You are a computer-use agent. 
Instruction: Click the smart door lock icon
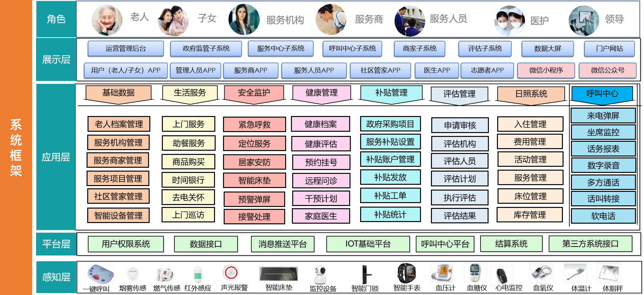tap(365, 275)
